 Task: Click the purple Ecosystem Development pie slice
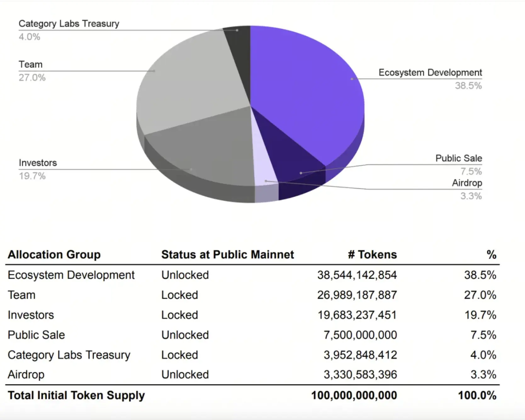click(308, 91)
